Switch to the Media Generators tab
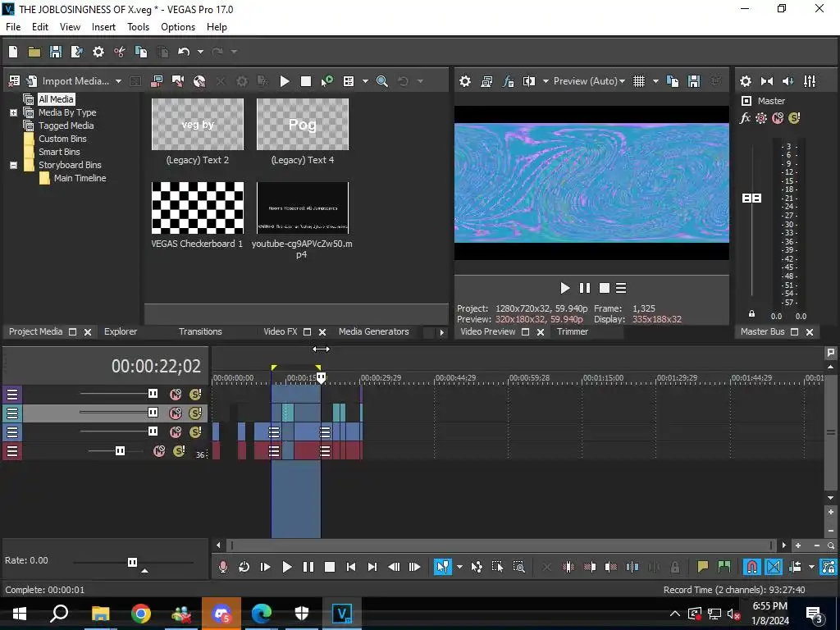Image resolution: width=840 pixels, height=630 pixels. pyautogui.click(x=374, y=331)
